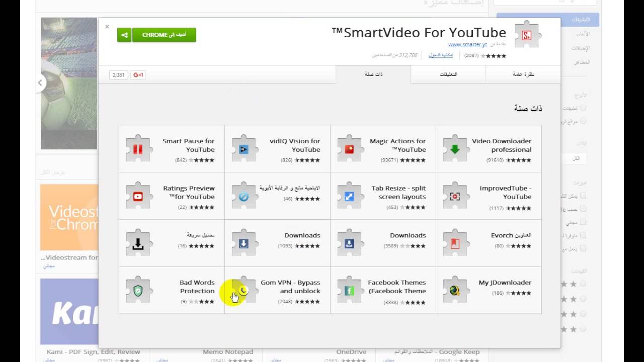The height and width of the screenshot is (362, 644).
Task: Open the Facebook Themes extension icon
Action: point(349,291)
